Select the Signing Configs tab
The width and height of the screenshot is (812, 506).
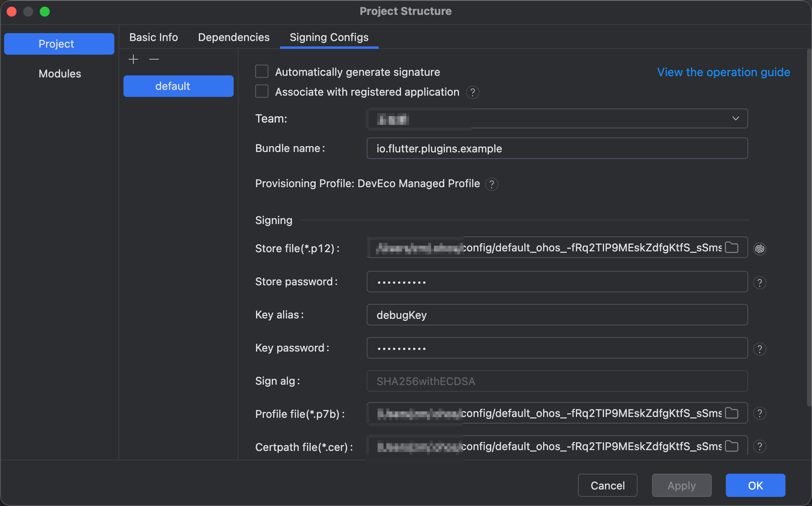[x=329, y=37]
